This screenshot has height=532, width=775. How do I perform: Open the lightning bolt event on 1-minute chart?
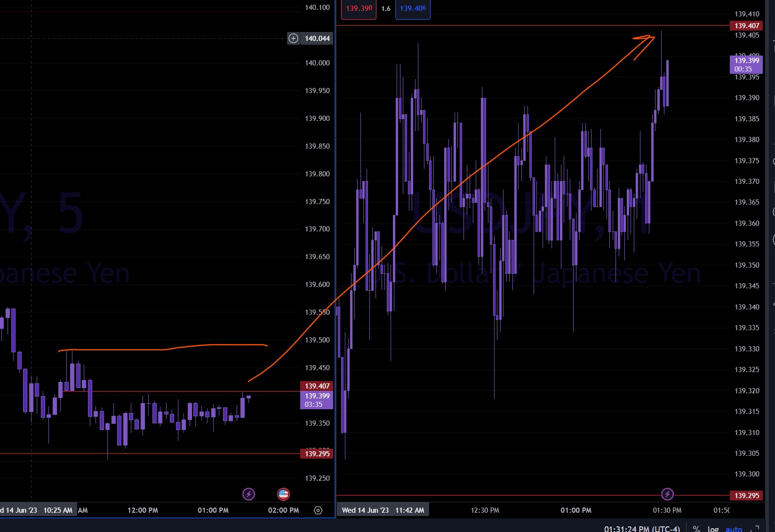[x=667, y=494]
